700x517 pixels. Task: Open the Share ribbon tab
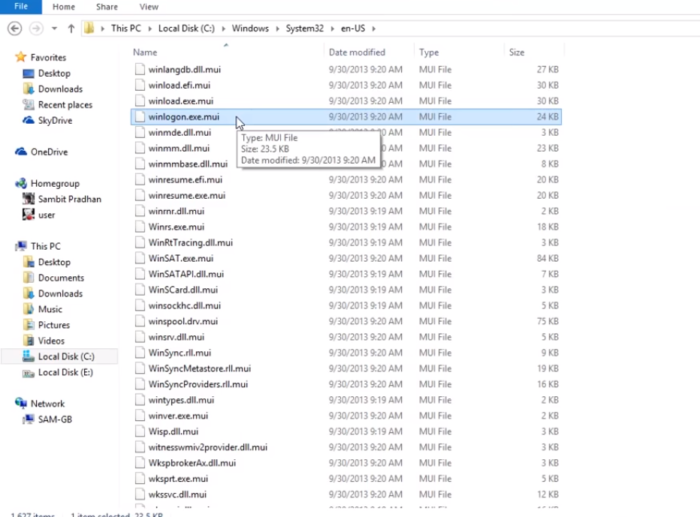click(107, 6)
